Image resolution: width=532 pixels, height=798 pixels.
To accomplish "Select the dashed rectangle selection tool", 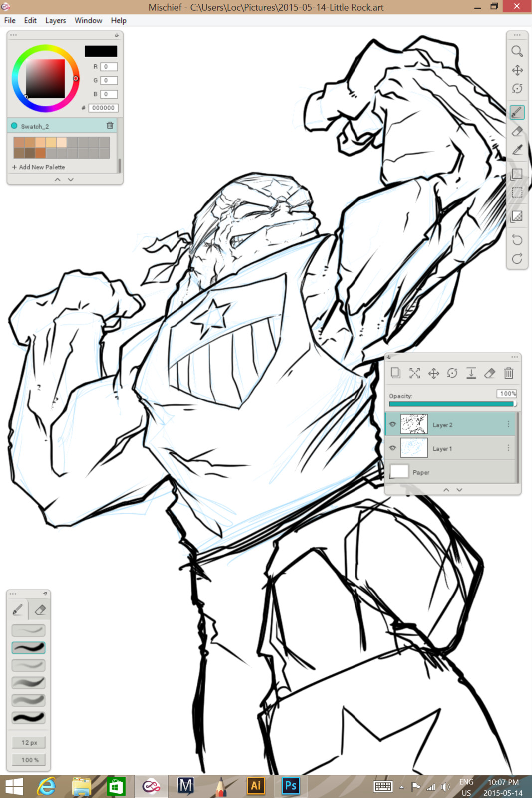I will (517, 192).
